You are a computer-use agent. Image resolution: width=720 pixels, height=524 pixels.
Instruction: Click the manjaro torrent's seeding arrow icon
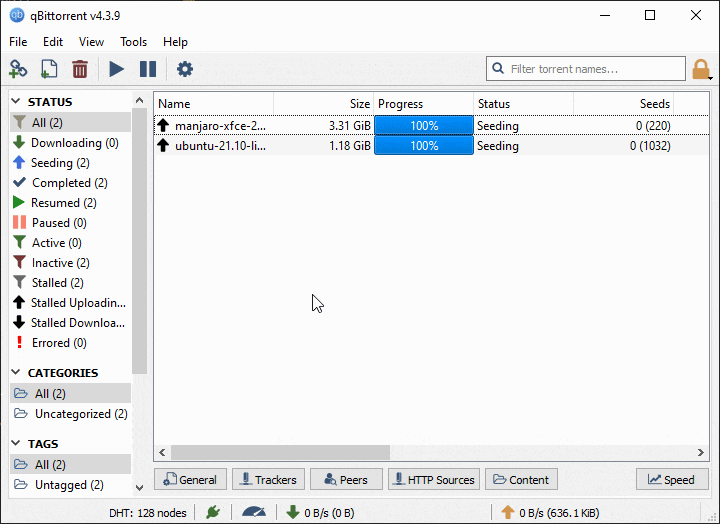pyautogui.click(x=163, y=125)
